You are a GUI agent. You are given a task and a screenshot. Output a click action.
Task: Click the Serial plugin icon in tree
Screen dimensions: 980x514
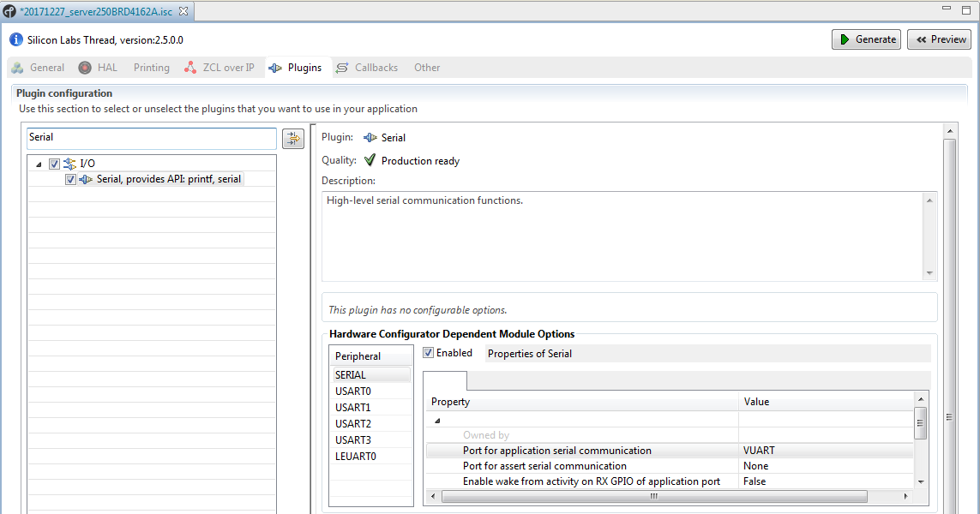click(x=86, y=179)
